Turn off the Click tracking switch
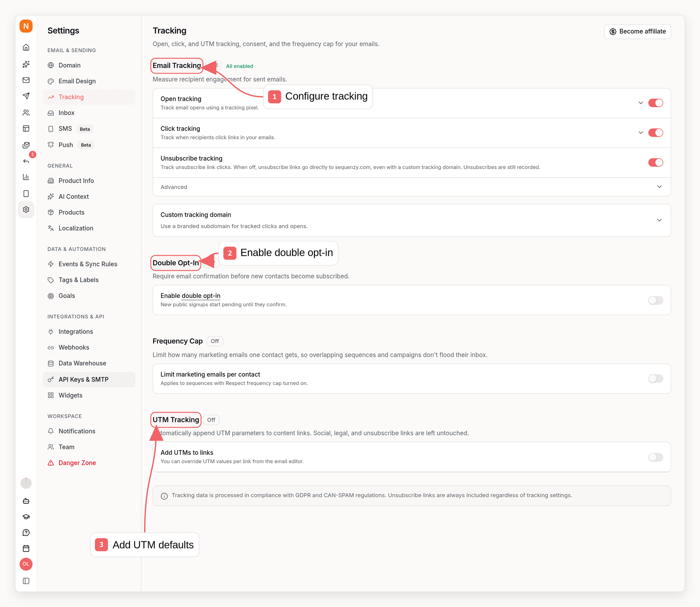This screenshot has width=700, height=607. pyautogui.click(x=656, y=133)
